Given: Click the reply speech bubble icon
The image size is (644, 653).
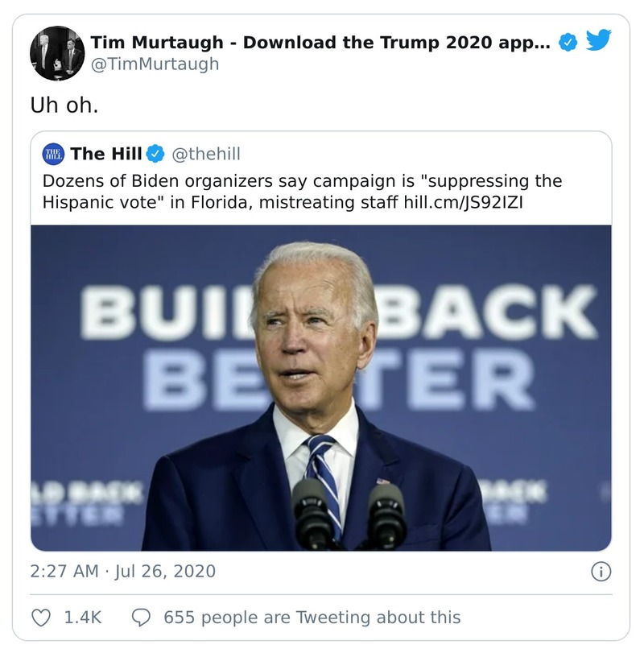Looking at the screenshot, I should click(141, 618).
